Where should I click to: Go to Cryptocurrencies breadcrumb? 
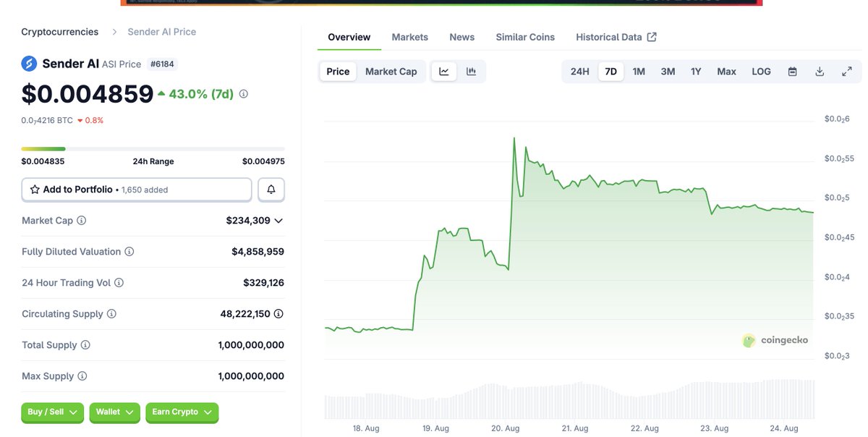(60, 32)
